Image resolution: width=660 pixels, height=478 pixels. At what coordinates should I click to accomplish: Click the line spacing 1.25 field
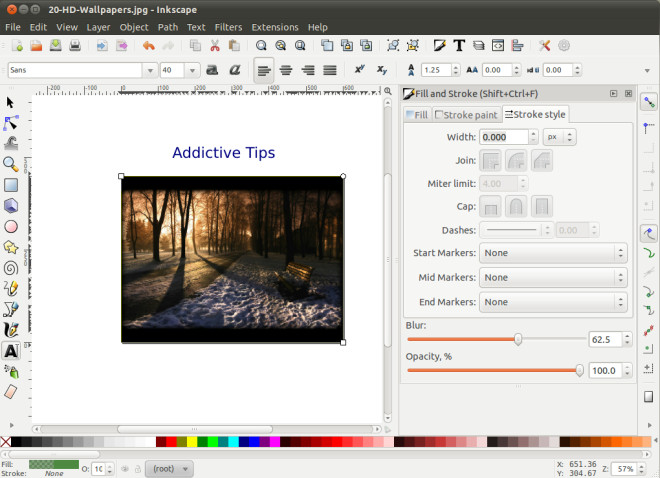[436, 70]
